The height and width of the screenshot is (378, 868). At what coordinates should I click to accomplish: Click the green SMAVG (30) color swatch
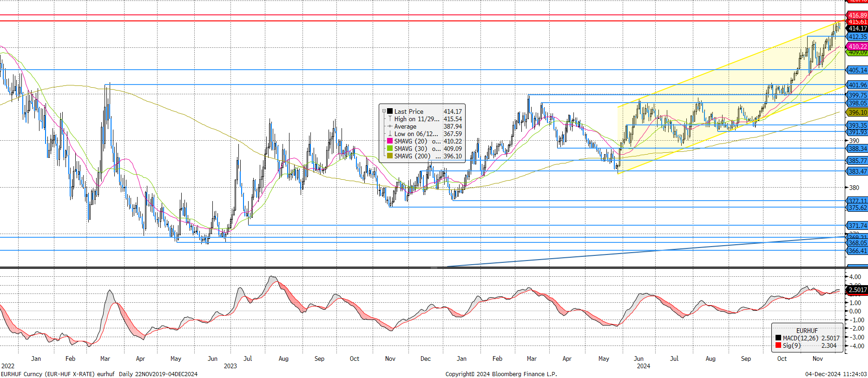coord(390,149)
